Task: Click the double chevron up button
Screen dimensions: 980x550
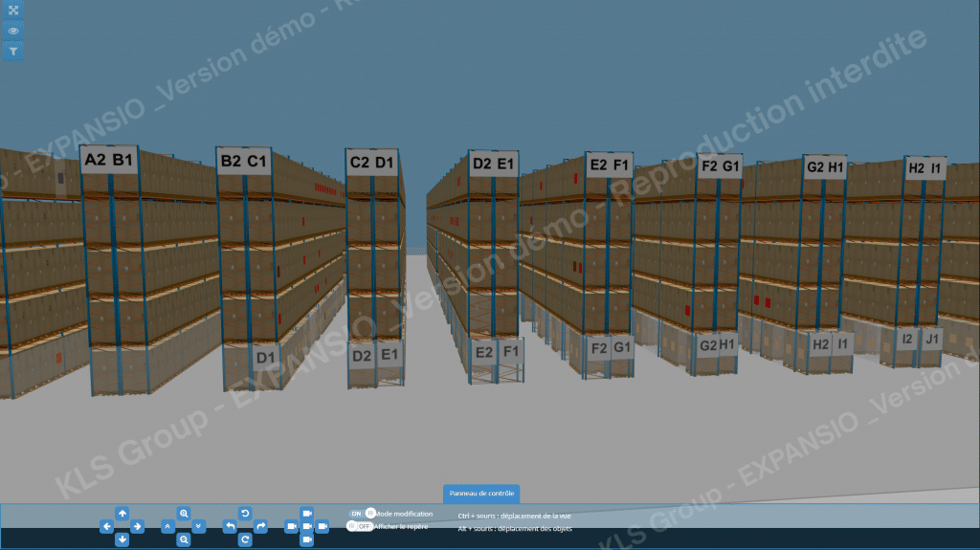Action: [x=167, y=527]
